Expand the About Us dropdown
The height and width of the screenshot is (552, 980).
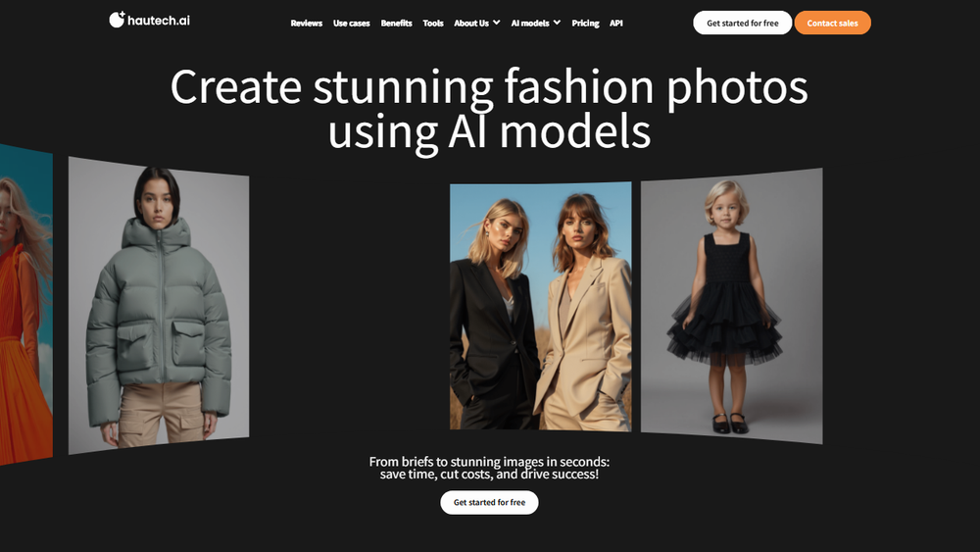[x=477, y=24]
